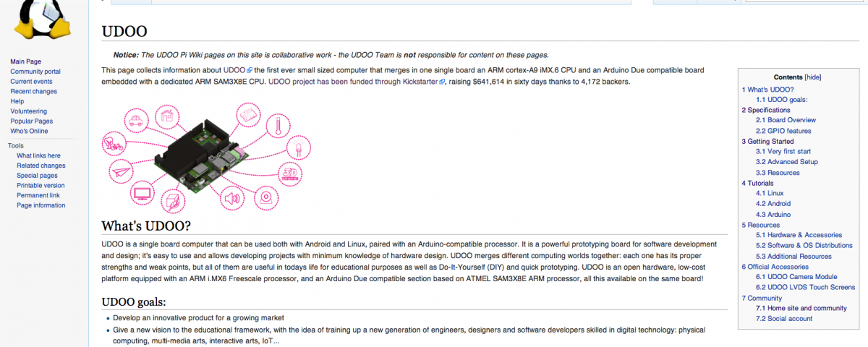Screen dimensions: 868x347
Task: Jump to 5 Resources in Contents
Action: coord(761,225)
